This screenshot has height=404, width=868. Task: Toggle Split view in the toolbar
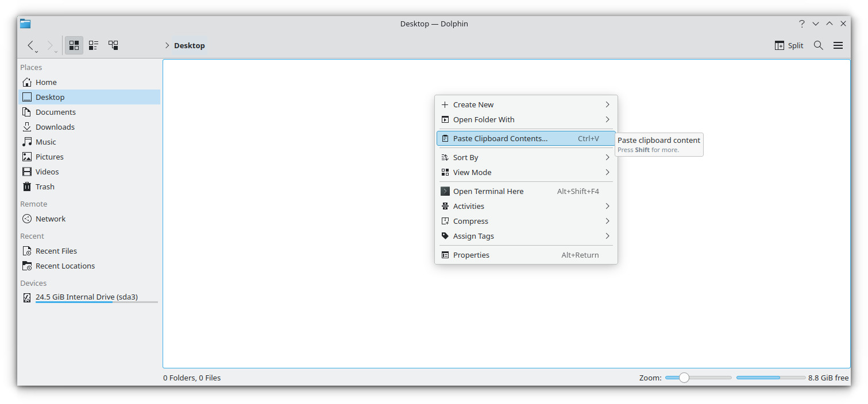(789, 45)
